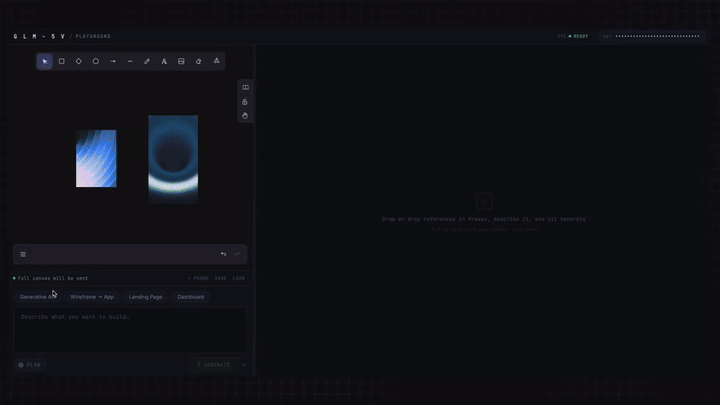Add a new frame with + FRAME

198,278
